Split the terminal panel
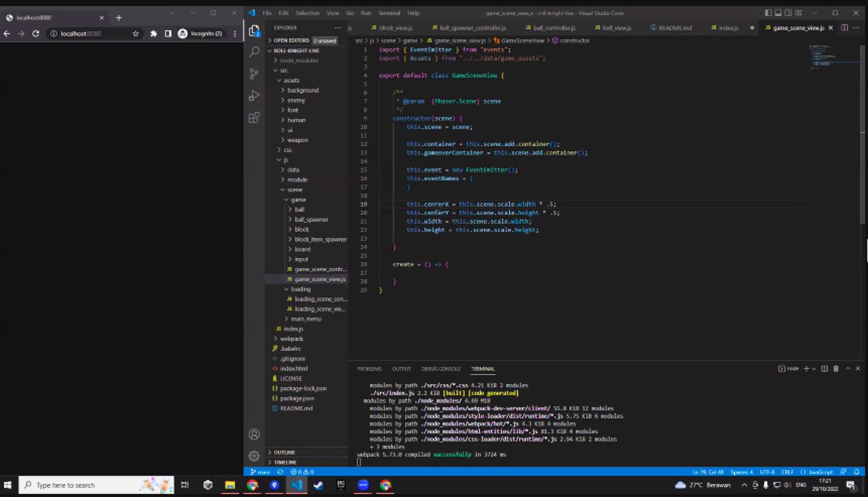 point(826,368)
